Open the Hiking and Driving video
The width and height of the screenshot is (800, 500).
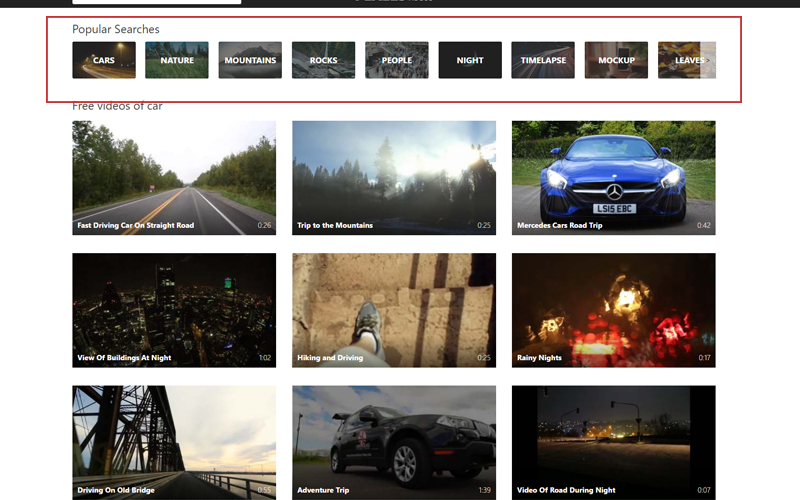(393, 309)
